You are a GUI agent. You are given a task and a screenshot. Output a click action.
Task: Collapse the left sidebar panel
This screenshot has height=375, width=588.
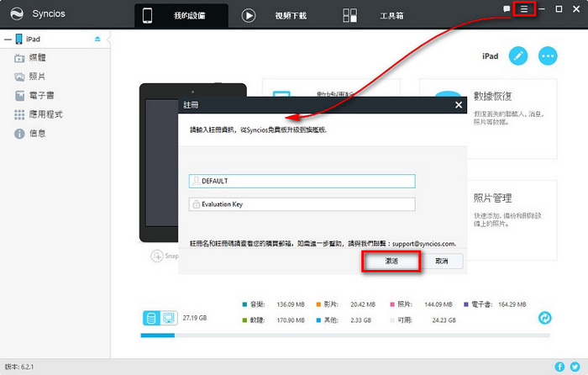click(x=108, y=39)
